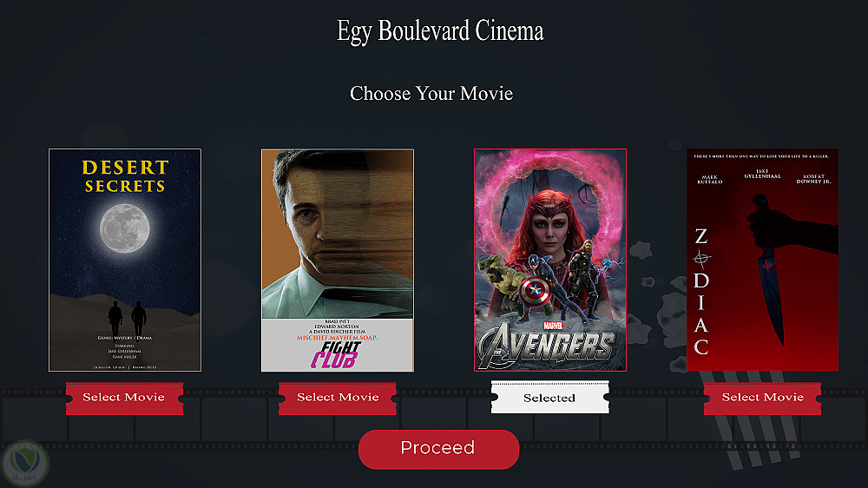868x488 pixels.
Task: Click the two walking silhouettes in desert
Action: click(x=127, y=319)
